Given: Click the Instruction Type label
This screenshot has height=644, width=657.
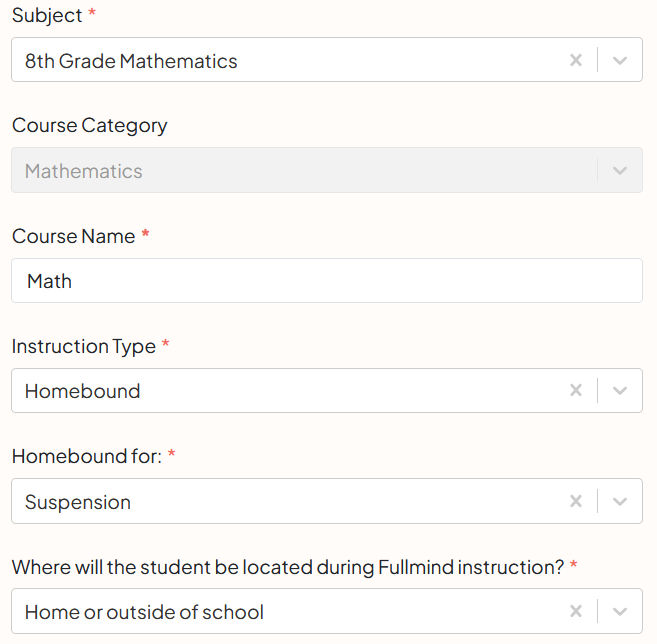Looking at the screenshot, I should pos(84,347).
